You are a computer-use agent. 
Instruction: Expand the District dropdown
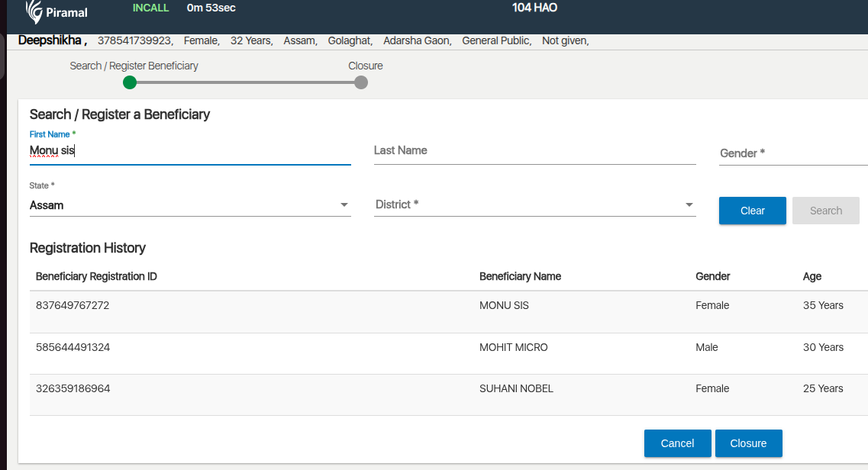(689, 205)
